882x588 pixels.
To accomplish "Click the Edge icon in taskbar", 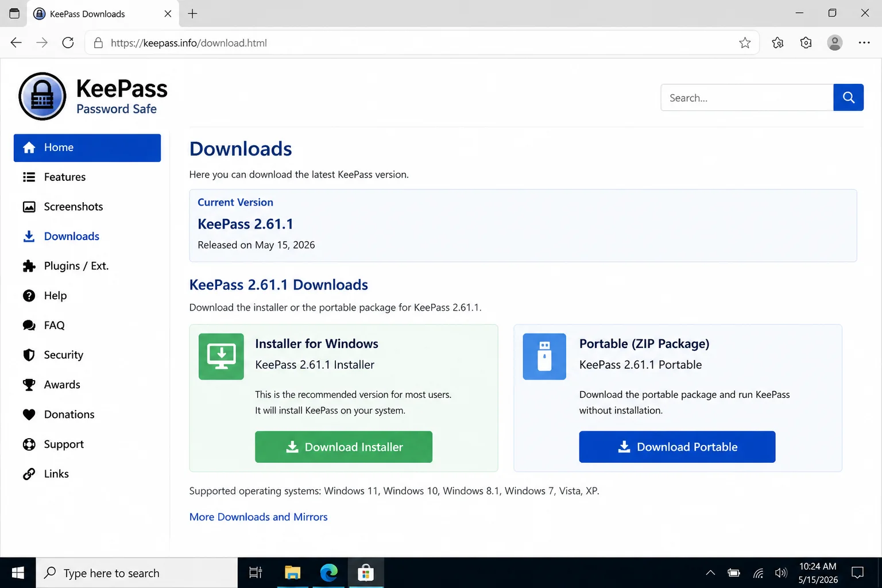I will coord(329,572).
